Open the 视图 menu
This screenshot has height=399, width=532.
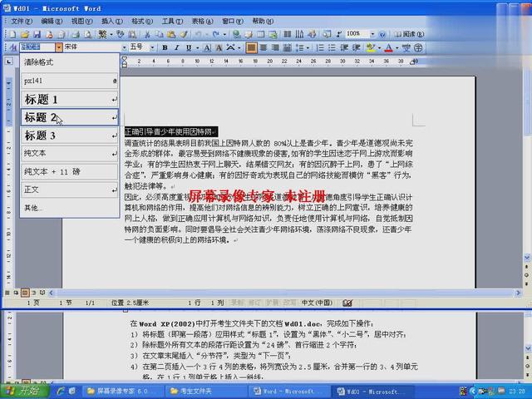coord(81,21)
